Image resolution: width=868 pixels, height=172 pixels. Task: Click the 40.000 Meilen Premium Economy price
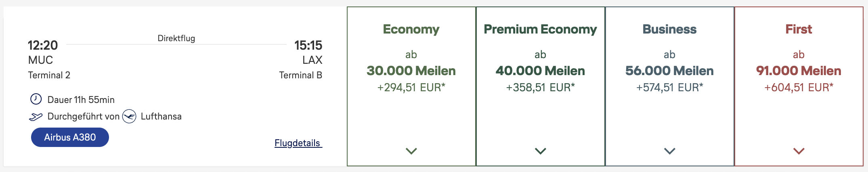[540, 71]
